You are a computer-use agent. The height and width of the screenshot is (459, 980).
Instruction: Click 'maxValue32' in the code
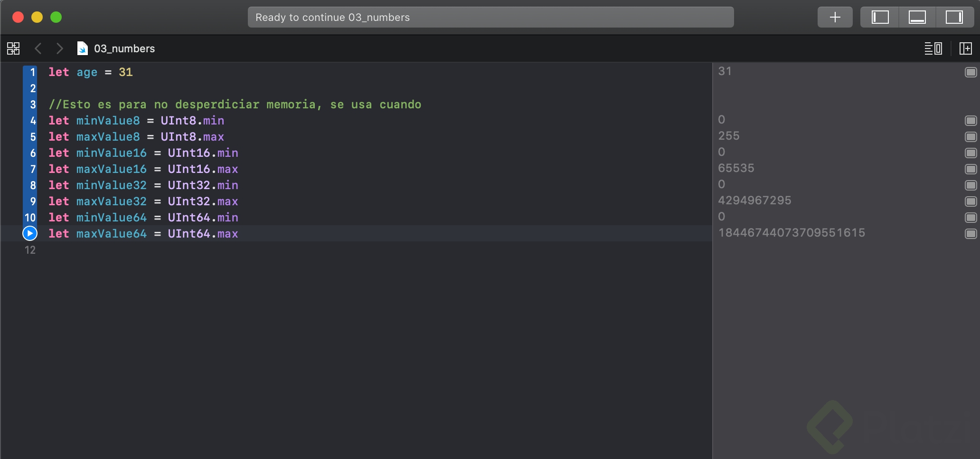click(x=112, y=201)
